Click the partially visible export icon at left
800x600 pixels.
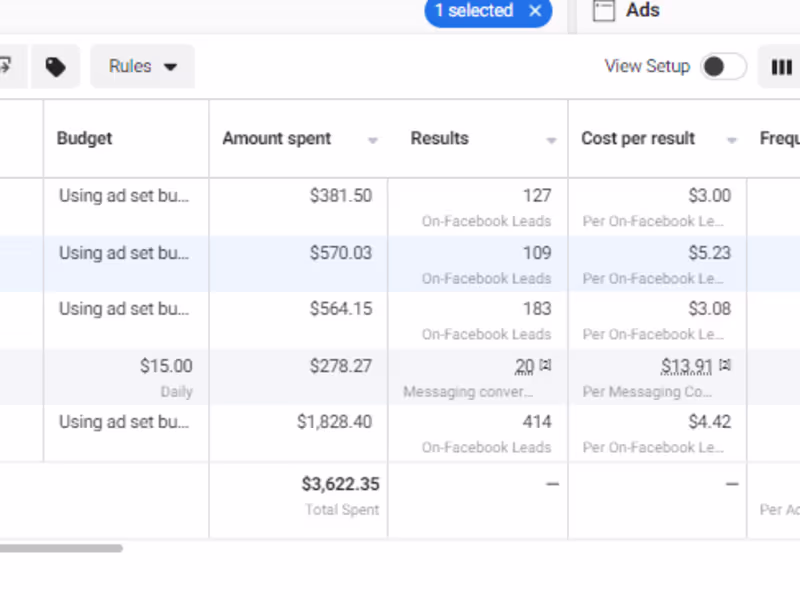6,67
